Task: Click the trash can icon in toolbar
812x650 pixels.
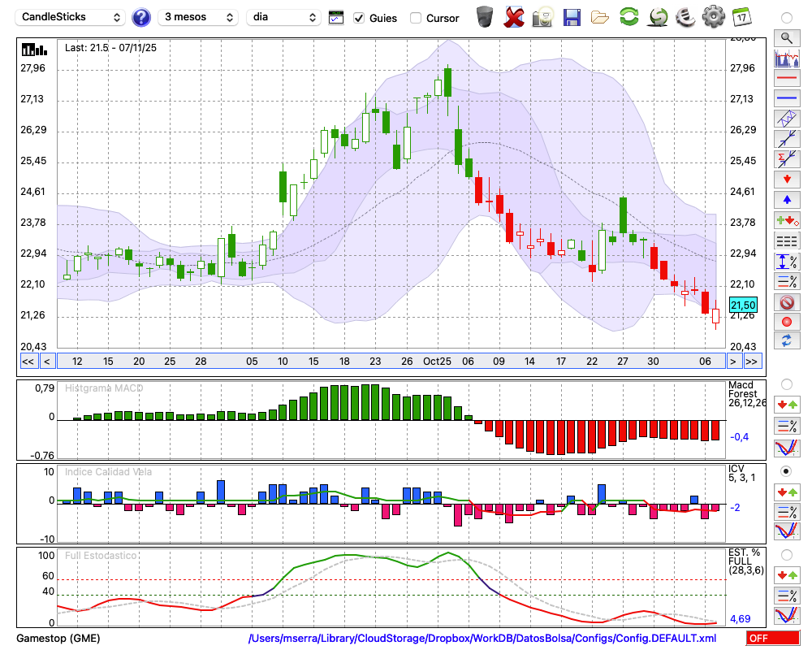Action: [x=485, y=16]
